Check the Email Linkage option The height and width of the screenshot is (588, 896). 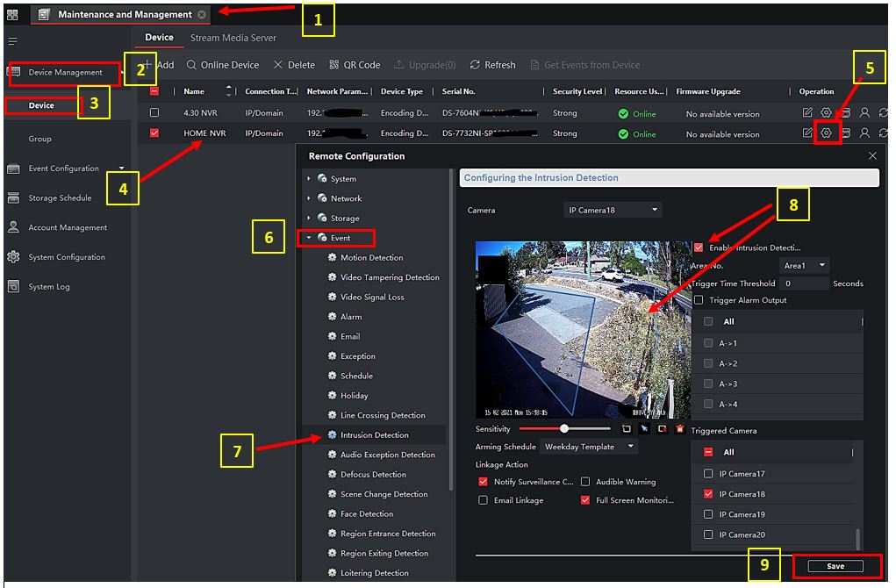pyautogui.click(x=484, y=500)
